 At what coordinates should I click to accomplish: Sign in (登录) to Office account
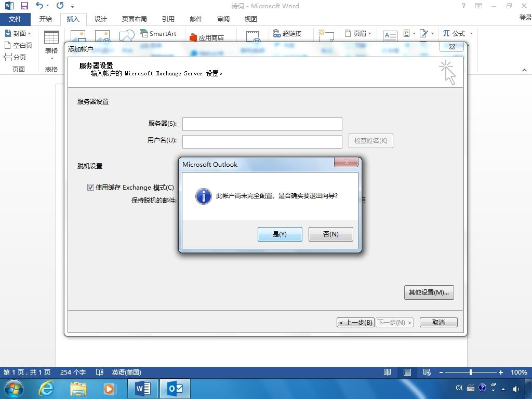coord(525,18)
